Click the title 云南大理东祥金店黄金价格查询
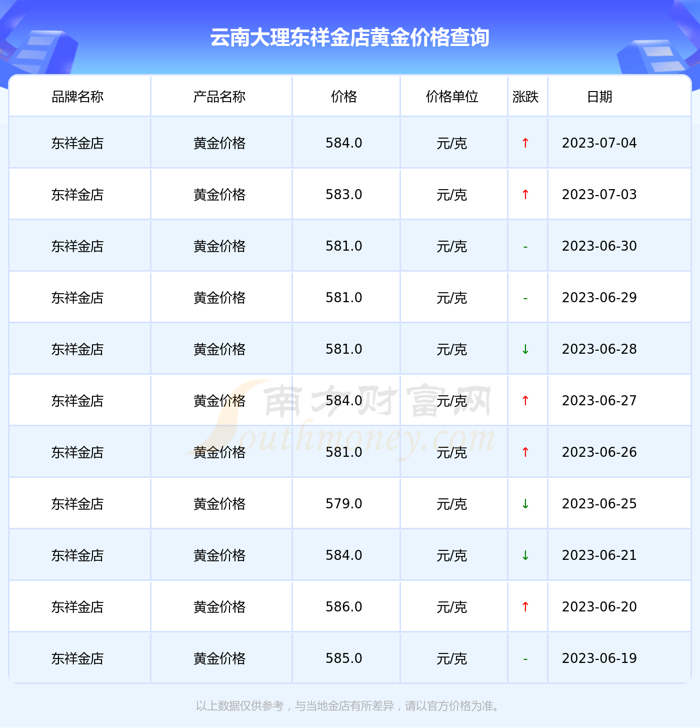The height and width of the screenshot is (728, 700). (349, 38)
